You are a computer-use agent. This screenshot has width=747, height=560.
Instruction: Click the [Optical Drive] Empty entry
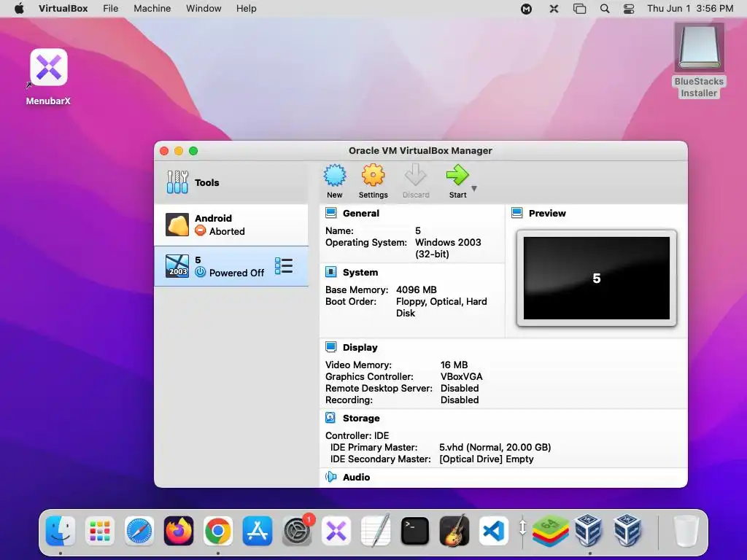tap(487, 459)
